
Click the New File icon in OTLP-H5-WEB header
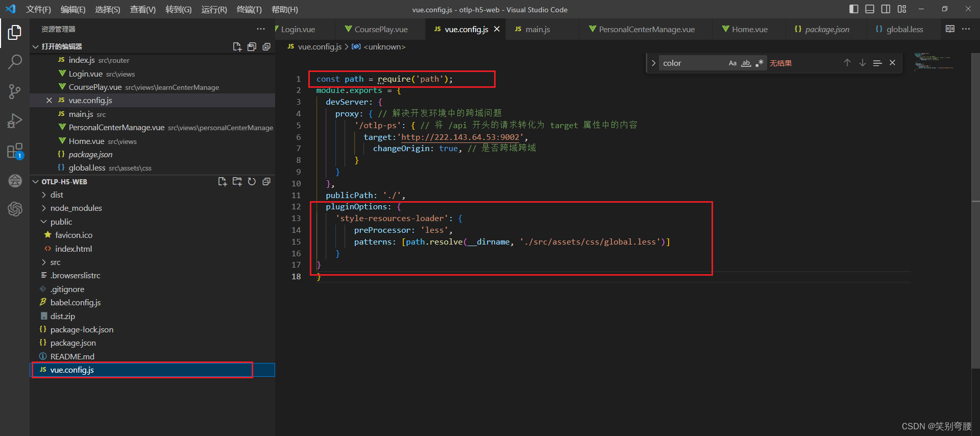(x=222, y=182)
